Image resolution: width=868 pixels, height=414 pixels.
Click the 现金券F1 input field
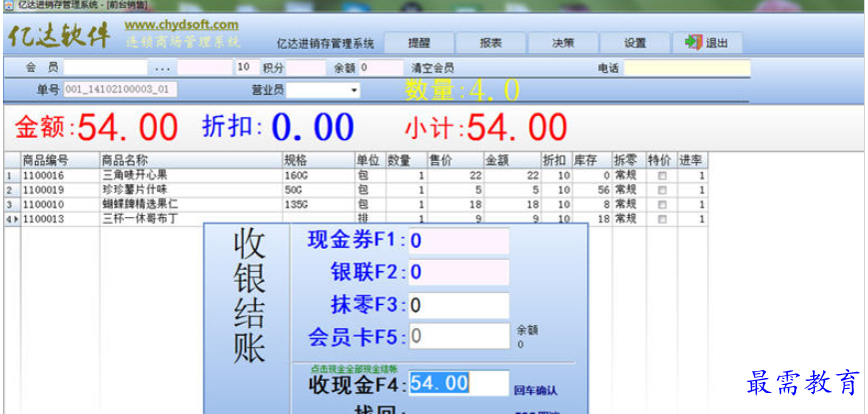point(458,241)
